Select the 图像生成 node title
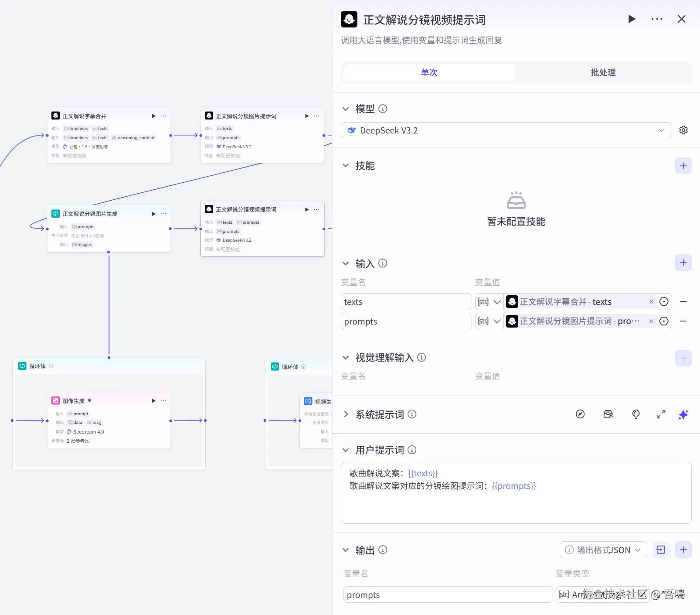700x615 pixels. point(74,401)
